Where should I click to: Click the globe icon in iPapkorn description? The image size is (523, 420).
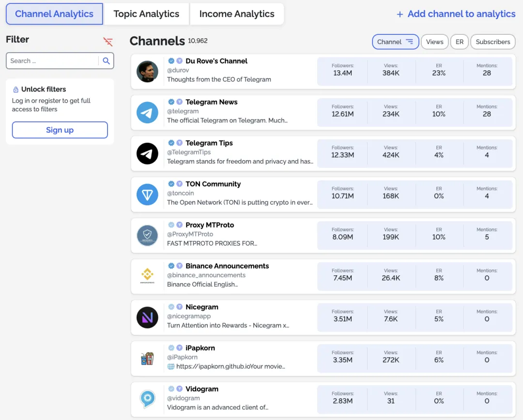(x=171, y=366)
